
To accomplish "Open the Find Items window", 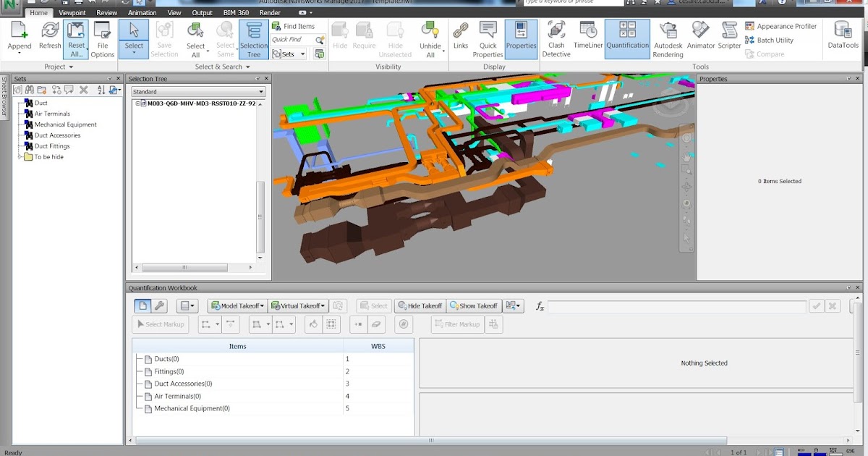I will coord(293,26).
